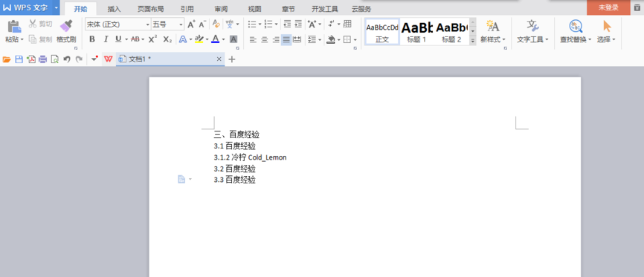Apply the 正文 body style

coord(382,32)
